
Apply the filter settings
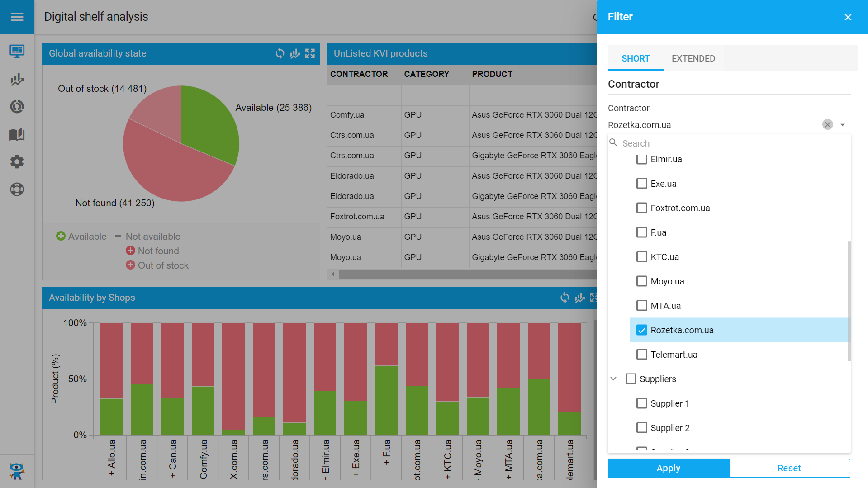(x=668, y=468)
